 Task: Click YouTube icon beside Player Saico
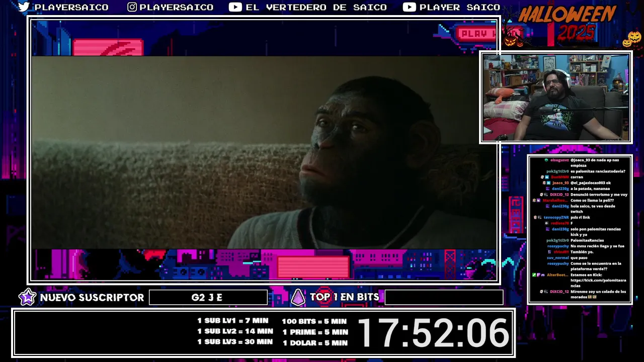(409, 7)
